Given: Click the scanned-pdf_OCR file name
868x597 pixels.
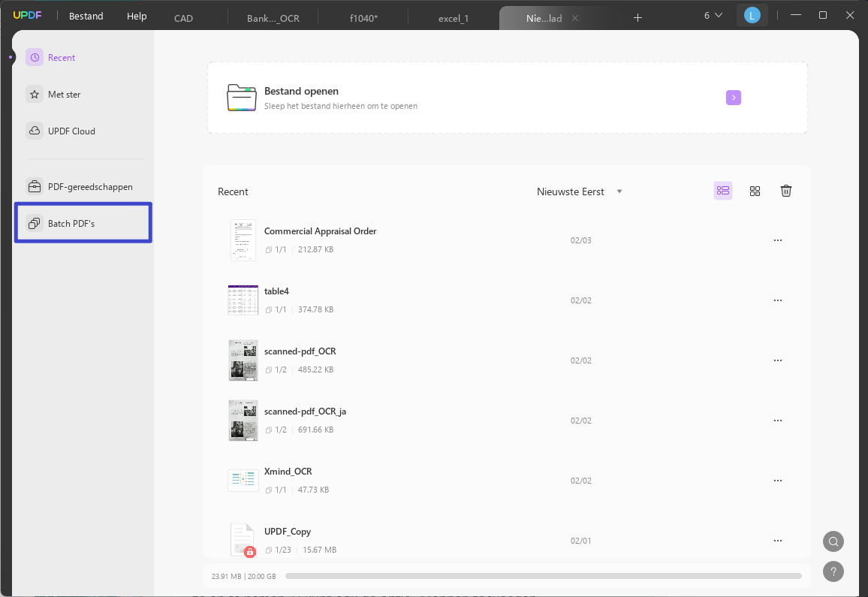Looking at the screenshot, I should coord(300,351).
